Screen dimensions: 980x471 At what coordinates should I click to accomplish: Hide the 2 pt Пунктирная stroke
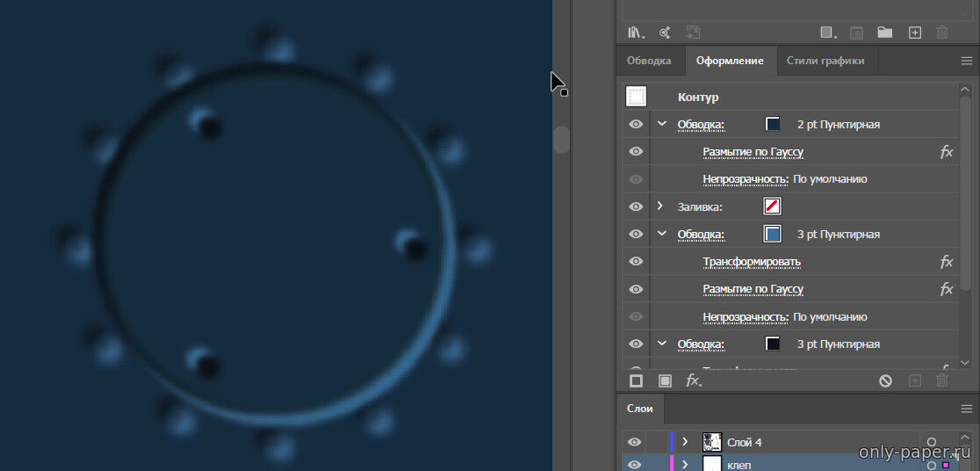click(x=636, y=125)
